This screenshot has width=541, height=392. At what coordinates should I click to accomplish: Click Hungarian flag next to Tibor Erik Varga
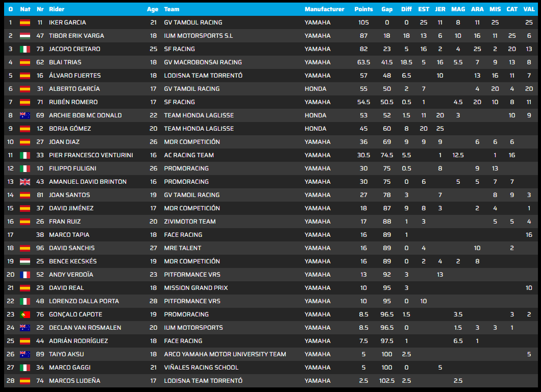pos(25,36)
